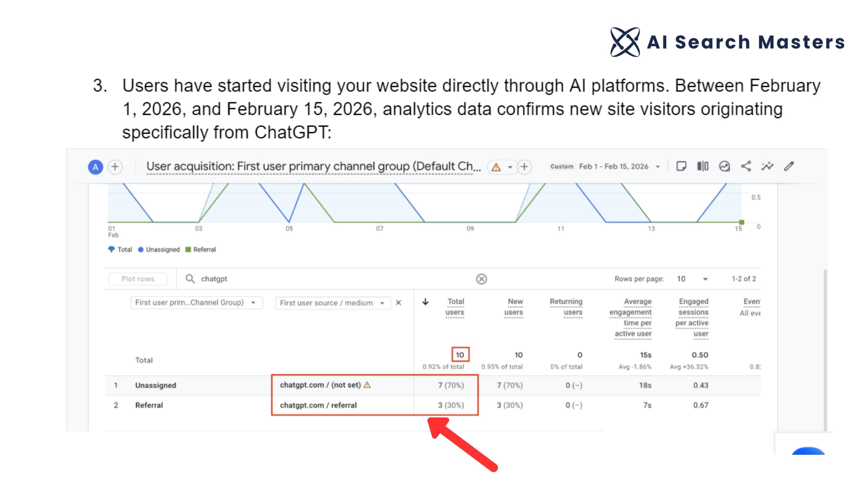Add a comparison with the plus next to avatar
The height and width of the screenshot is (488, 868).
pos(115,167)
